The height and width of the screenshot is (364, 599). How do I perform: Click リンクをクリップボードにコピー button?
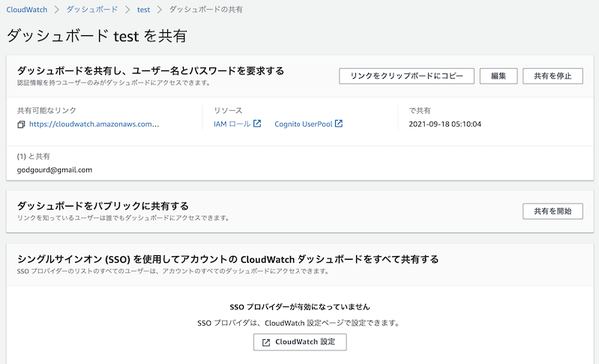click(x=407, y=76)
